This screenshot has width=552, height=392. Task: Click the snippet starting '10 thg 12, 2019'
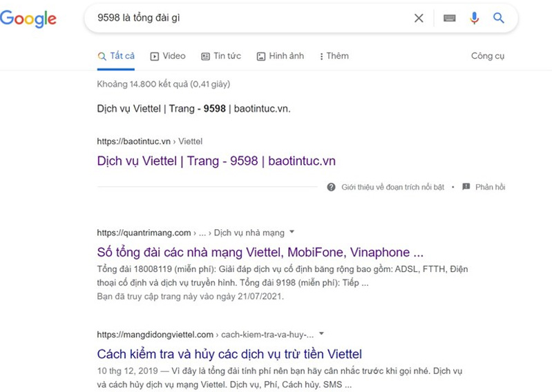click(280, 378)
